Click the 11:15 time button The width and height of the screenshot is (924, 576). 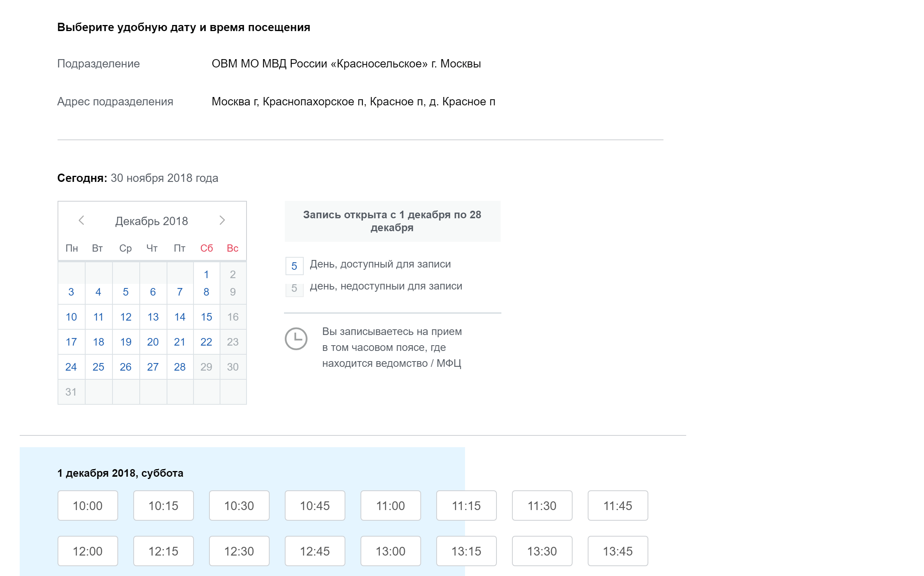click(x=467, y=506)
